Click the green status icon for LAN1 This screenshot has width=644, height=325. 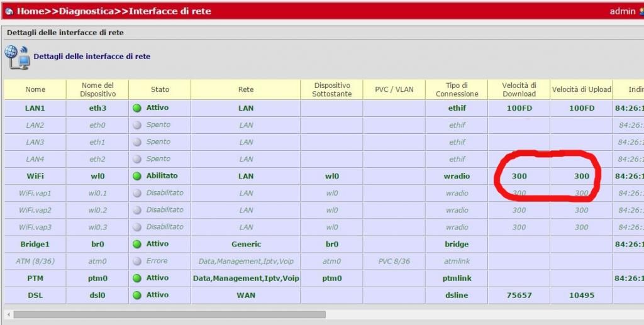[x=137, y=108]
